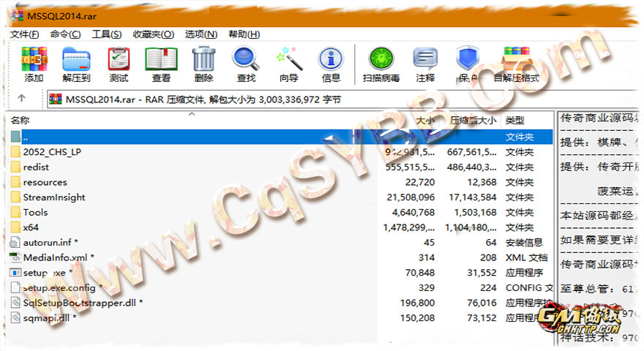Click the archive path address field

pyautogui.click(x=344, y=99)
